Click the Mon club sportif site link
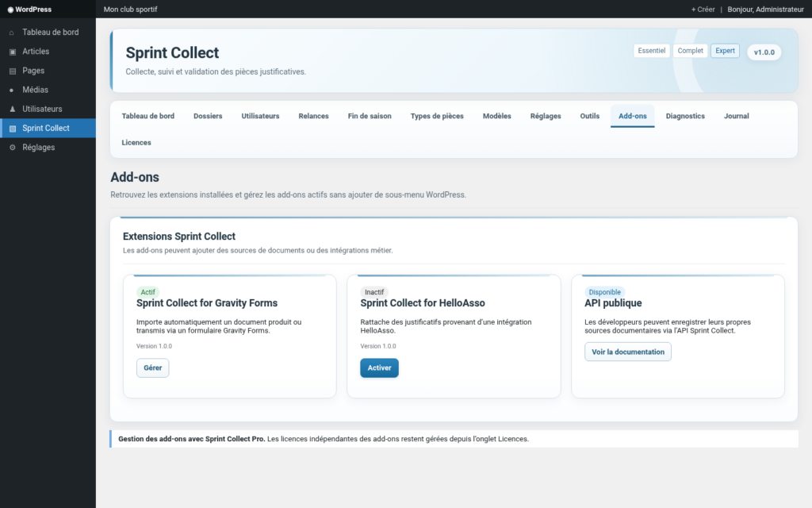The width and height of the screenshot is (812, 508). point(131,10)
